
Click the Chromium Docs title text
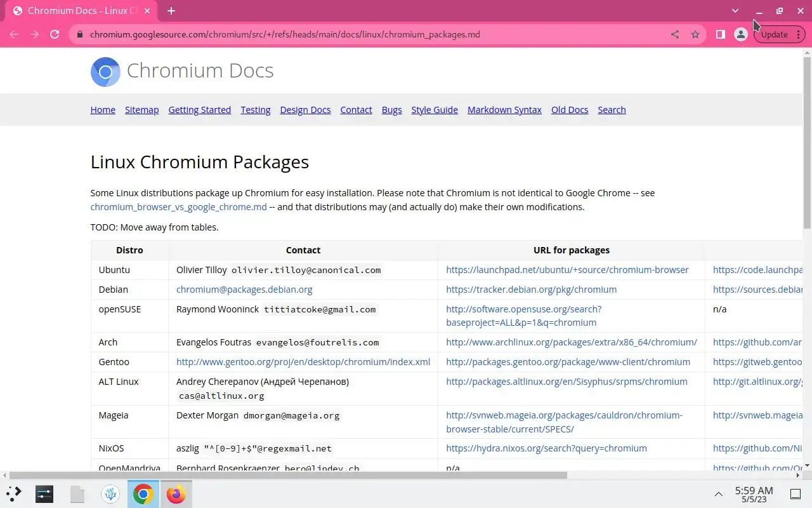click(x=200, y=70)
